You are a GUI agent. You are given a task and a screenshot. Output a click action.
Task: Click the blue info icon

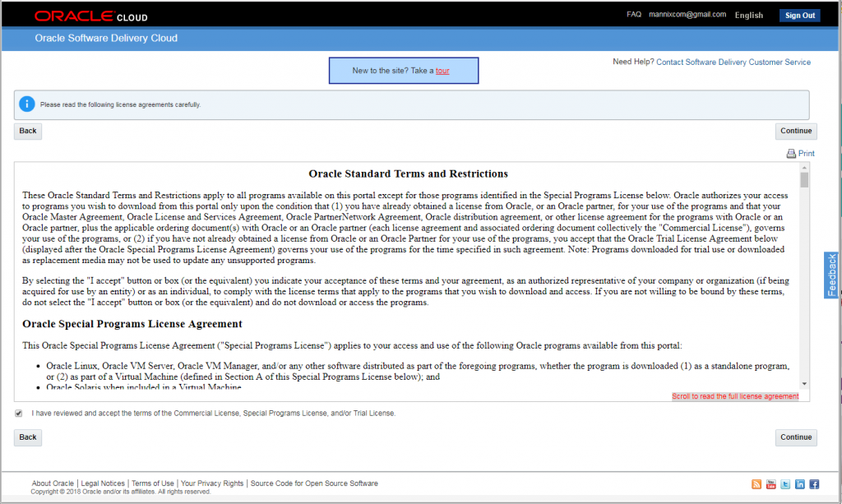[27, 104]
